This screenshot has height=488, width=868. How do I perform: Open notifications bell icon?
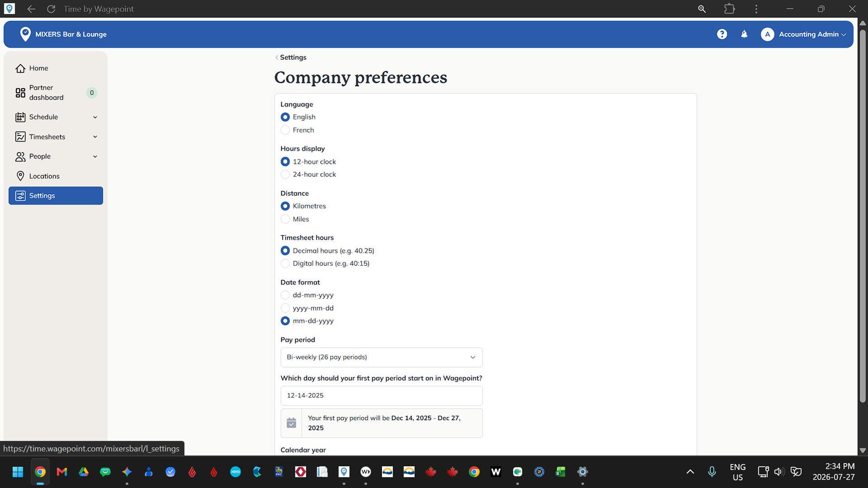point(744,34)
